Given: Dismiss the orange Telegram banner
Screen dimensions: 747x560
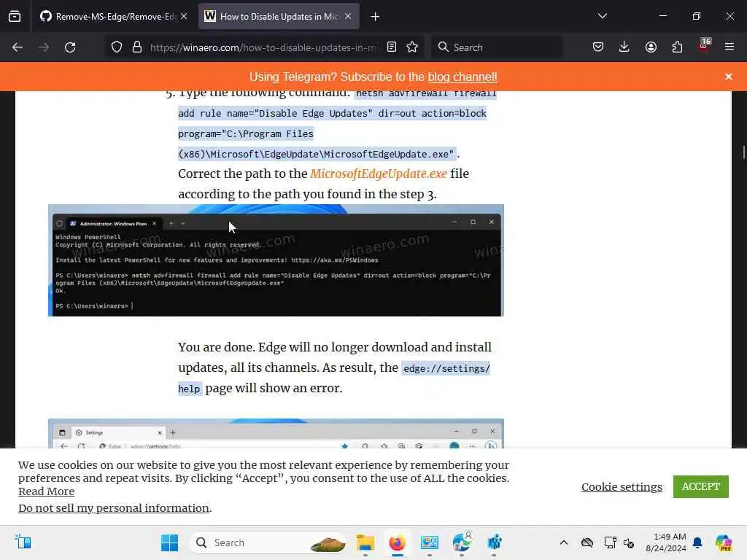Looking at the screenshot, I should 729,77.
